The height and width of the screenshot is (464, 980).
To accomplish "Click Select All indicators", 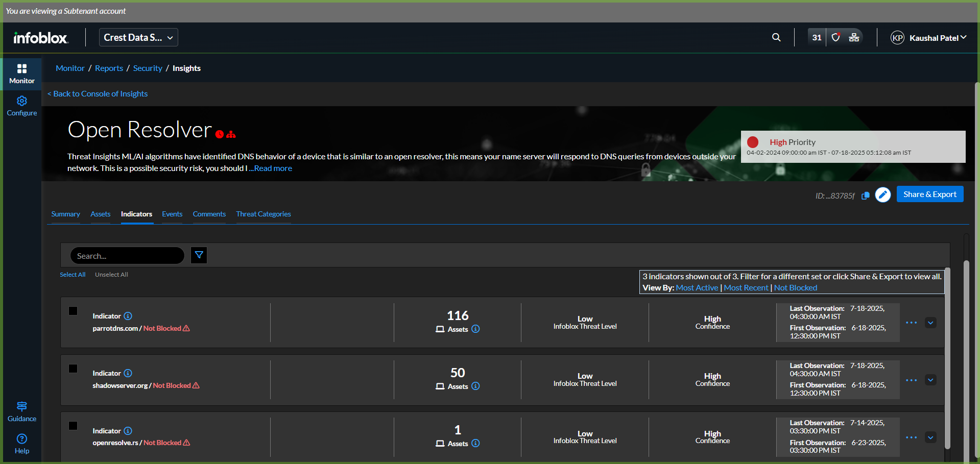I will tap(73, 275).
